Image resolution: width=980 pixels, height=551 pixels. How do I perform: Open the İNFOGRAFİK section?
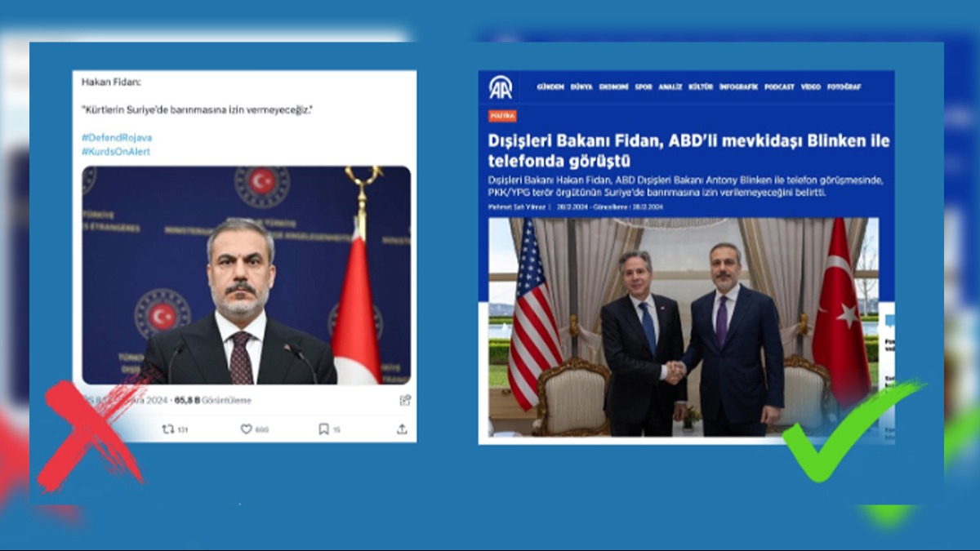[739, 87]
